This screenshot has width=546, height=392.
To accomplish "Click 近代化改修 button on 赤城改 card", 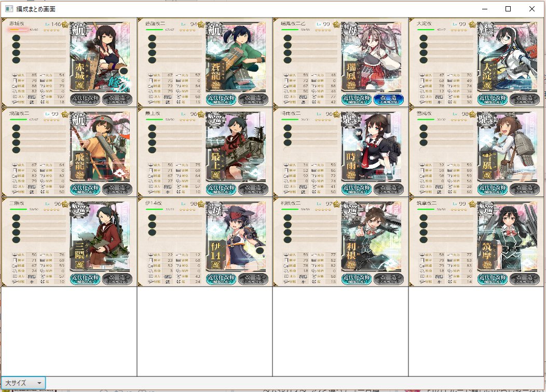I will coord(85,99).
